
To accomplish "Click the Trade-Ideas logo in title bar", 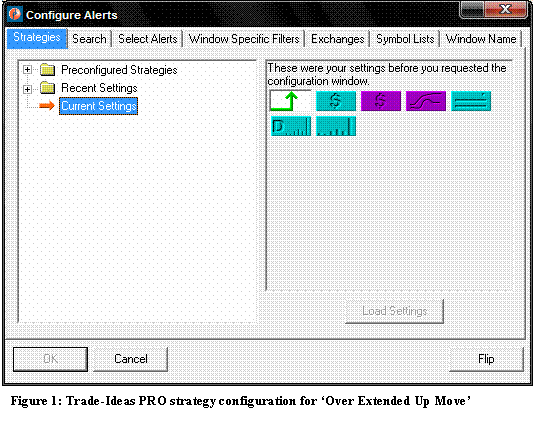I will pos(15,15).
